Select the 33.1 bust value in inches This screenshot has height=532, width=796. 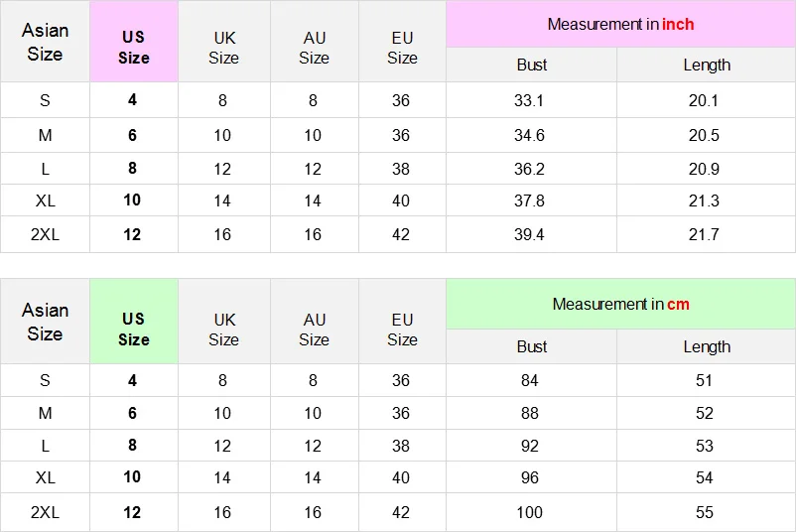(x=530, y=100)
